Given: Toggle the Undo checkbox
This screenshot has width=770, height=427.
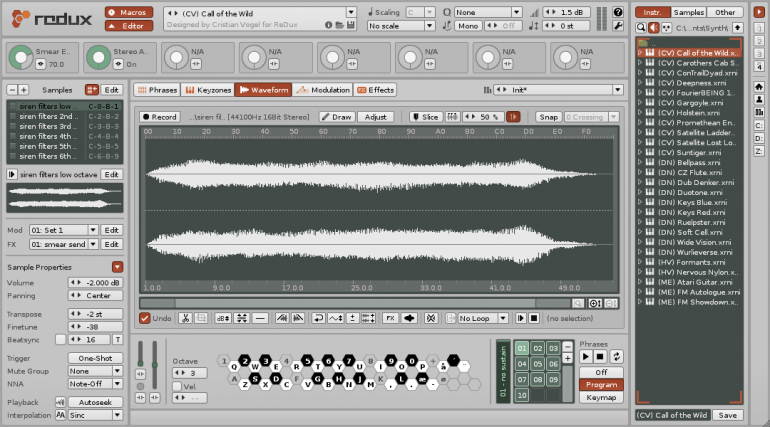Looking at the screenshot, I should pyautogui.click(x=145, y=318).
